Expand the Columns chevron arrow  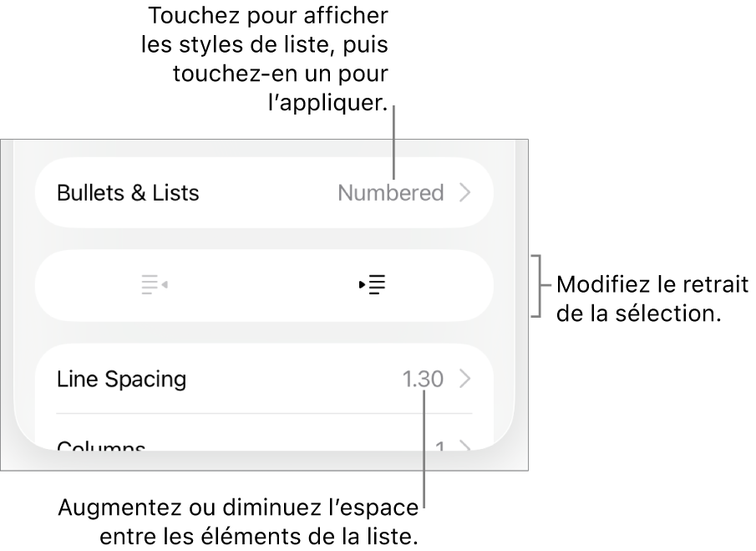pyautogui.click(x=465, y=447)
